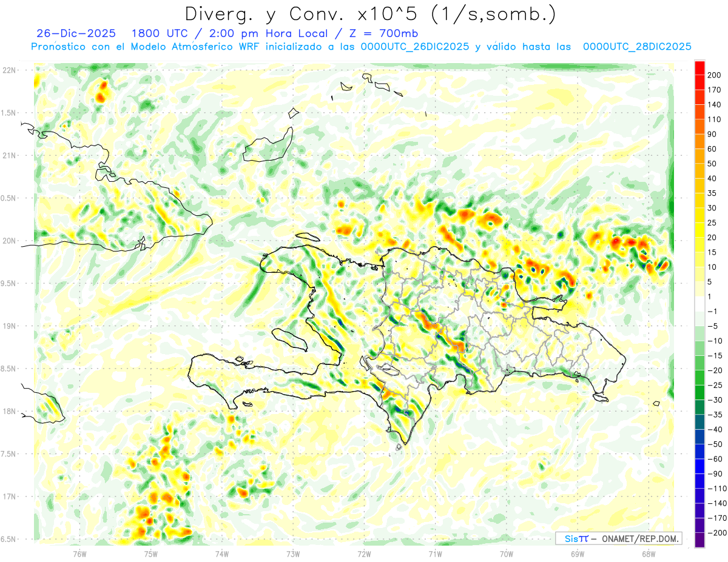Click the '40' value on the color scale
The width and height of the screenshot is (728, 562).
(x=712, y=178)
